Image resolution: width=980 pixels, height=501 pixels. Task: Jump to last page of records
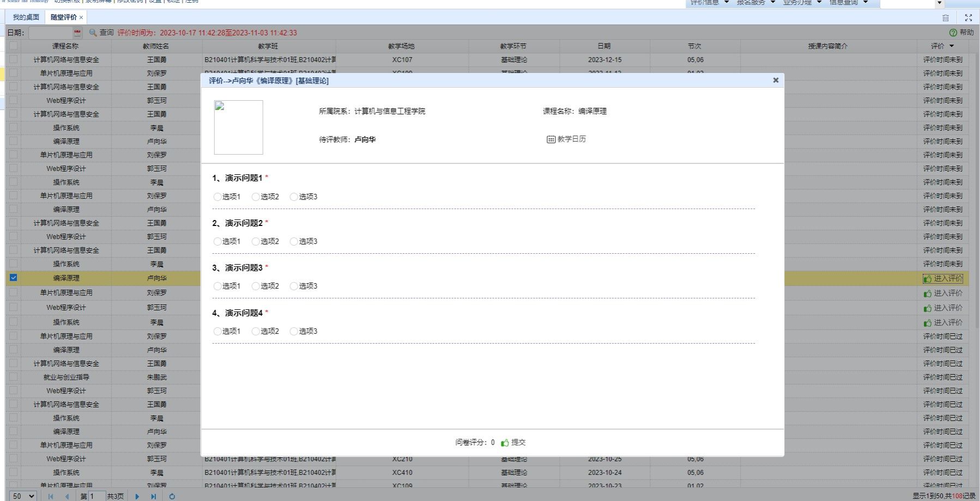click(x=154, y=496)
